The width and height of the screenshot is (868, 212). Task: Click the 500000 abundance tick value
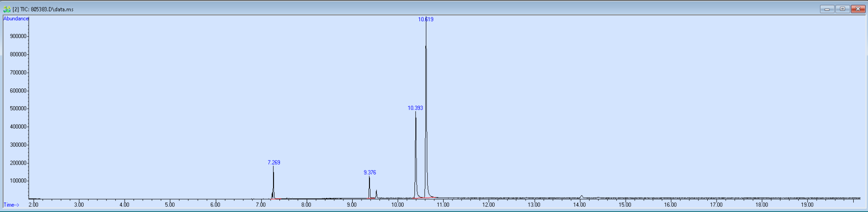tap(18, 109)
